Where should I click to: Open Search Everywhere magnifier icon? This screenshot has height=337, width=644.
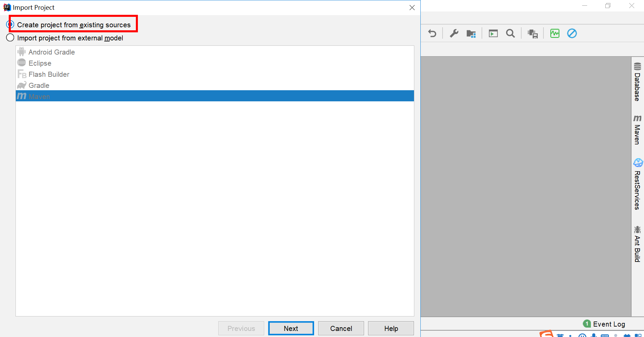(x=510, y=33)
